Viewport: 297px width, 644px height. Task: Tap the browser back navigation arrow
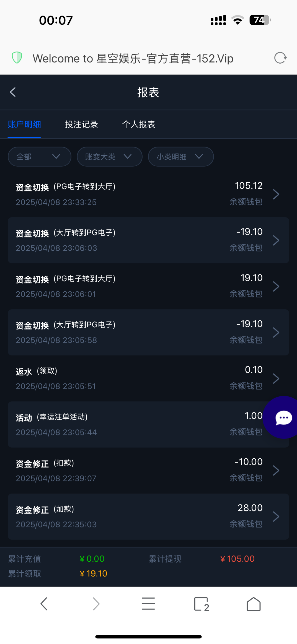pos(44,604)
